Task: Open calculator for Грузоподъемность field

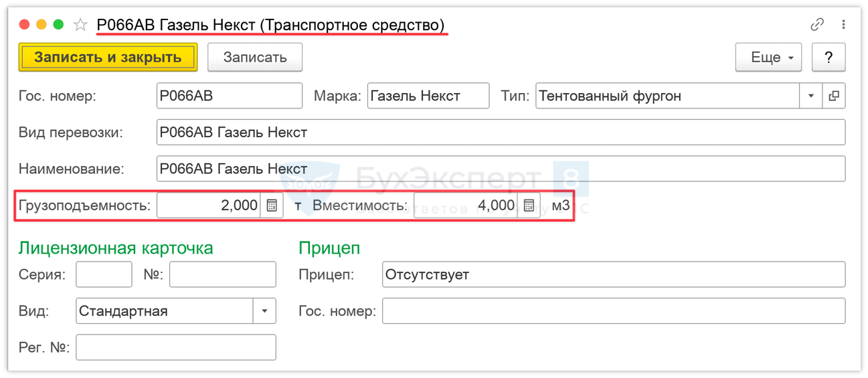Action: 272,205
